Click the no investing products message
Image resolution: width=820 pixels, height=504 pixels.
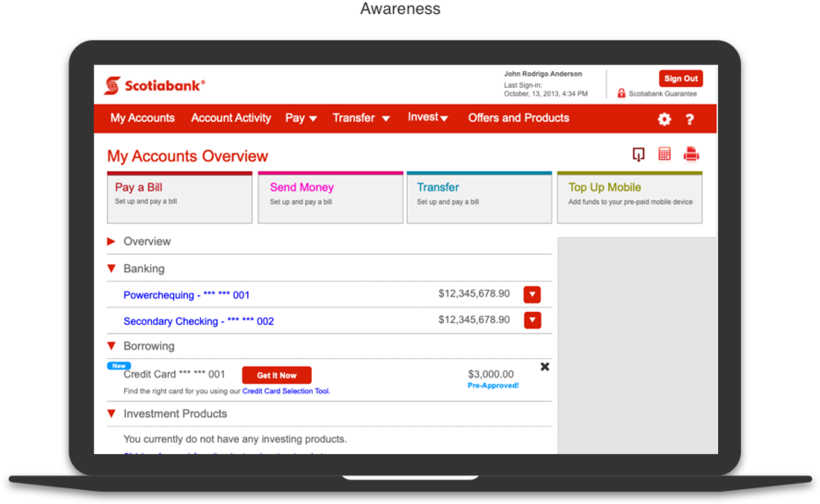[x=235, y=439]
